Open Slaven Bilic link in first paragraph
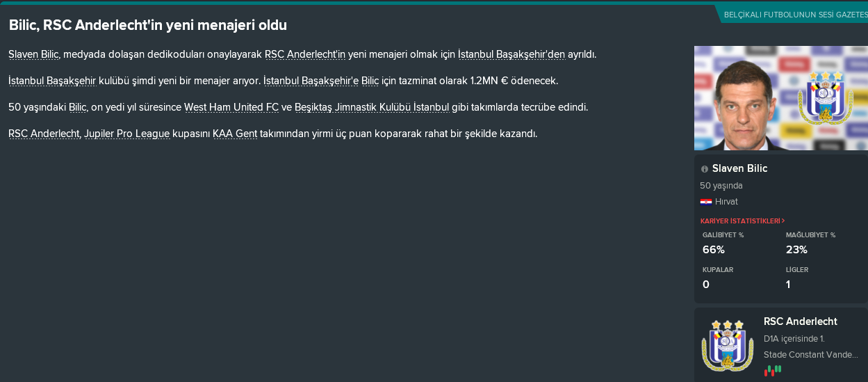 (x=33, y=54)
